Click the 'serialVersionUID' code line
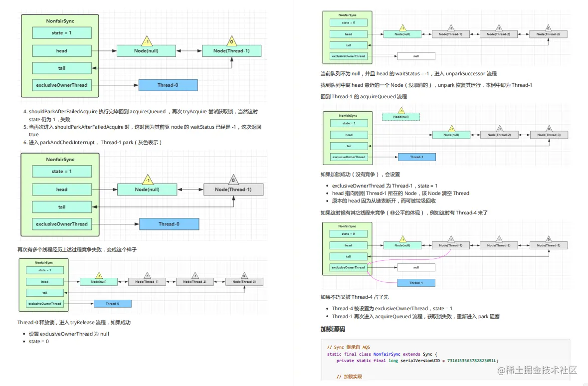 (x=417, y=361)
